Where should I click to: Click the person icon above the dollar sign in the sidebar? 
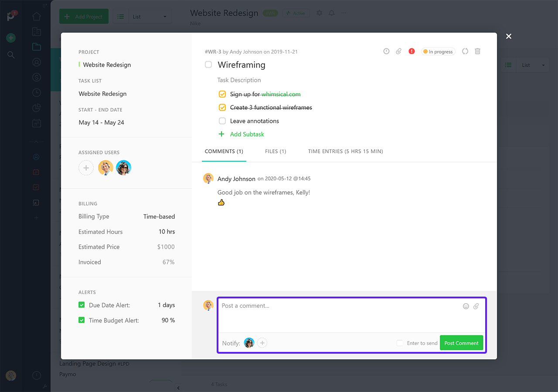37,62
